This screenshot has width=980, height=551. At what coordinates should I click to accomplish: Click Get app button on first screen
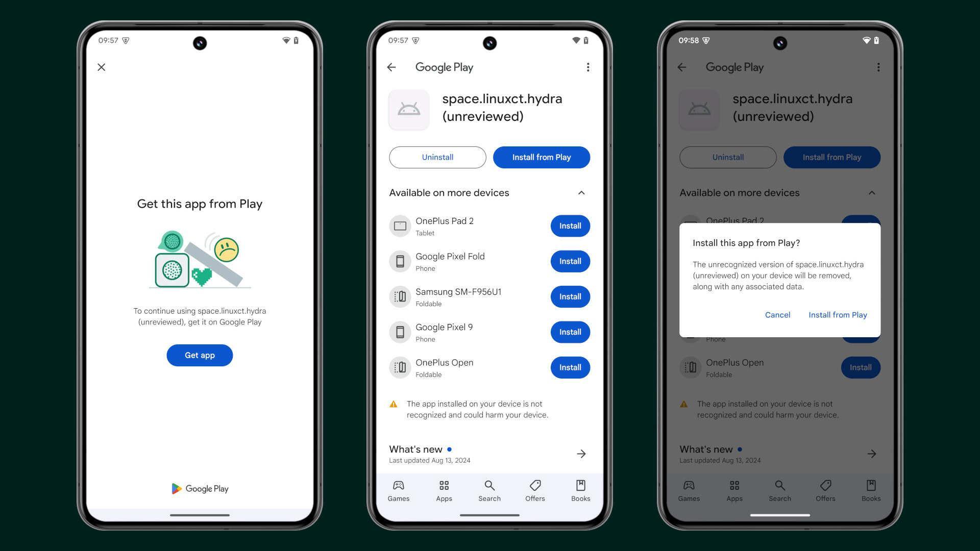(x=199, y=355)
